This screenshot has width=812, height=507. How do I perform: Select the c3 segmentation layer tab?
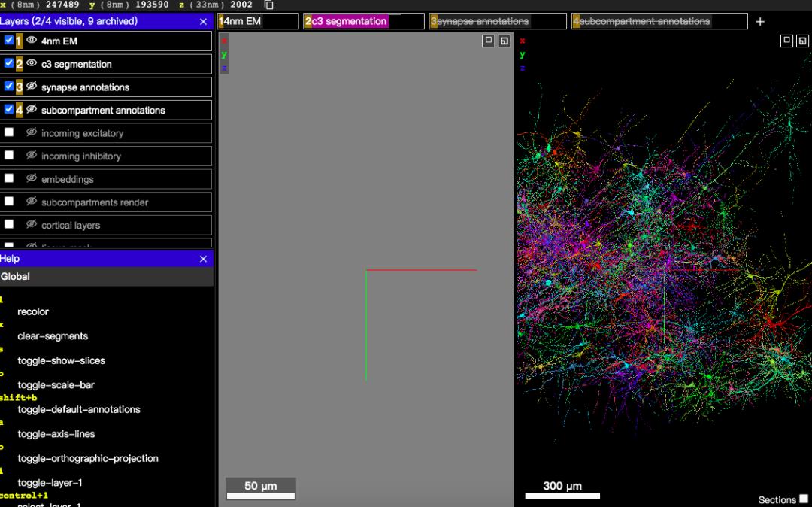point(364,21)
